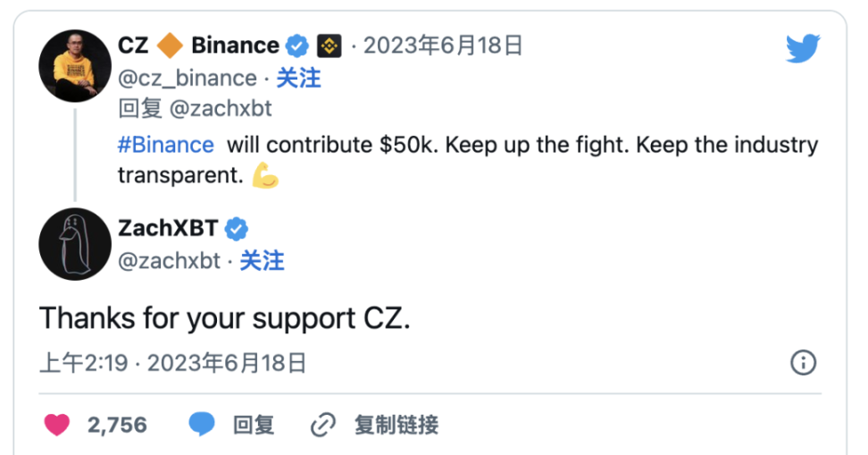The image size is (868, 455).
Task: Open the @cz_binance handle
Action: 187,79
